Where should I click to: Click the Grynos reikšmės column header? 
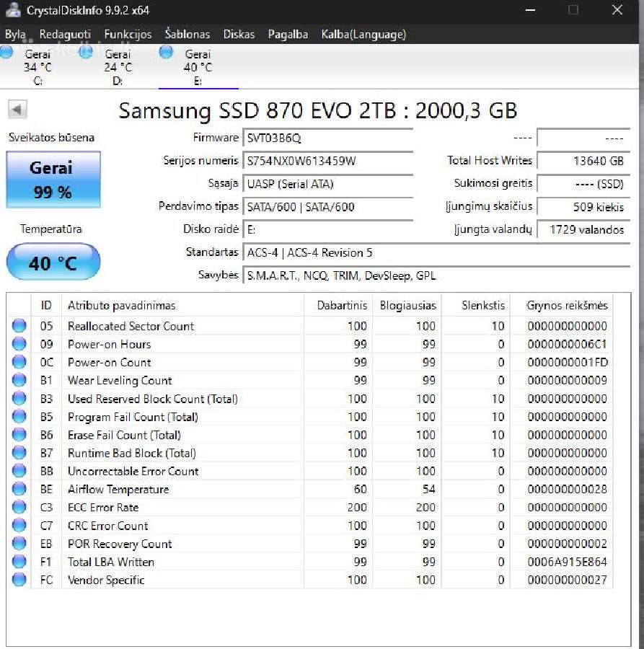562,306
